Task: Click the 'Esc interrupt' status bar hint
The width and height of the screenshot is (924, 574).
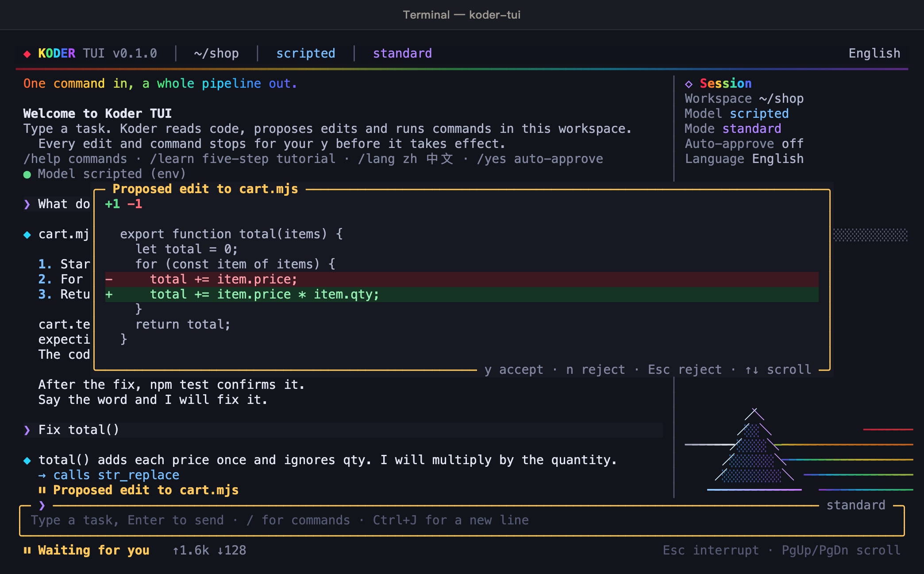Action: (x=711, y=551)
